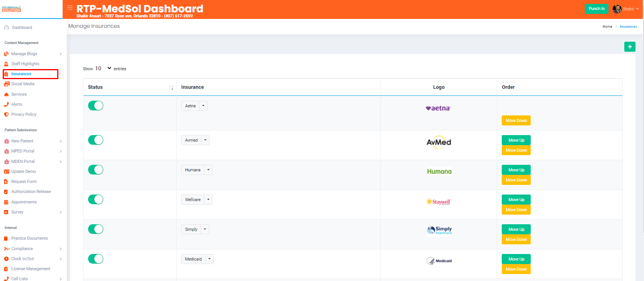Click the MDEN Portal icon
This screenshot has height=281, width=644.
point(7,162)
